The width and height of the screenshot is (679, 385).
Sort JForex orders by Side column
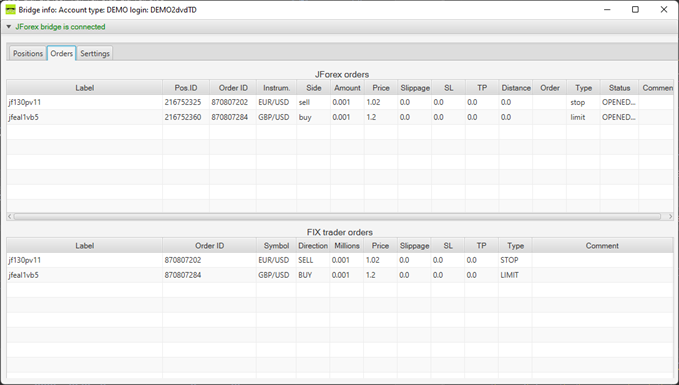coord(314,88)
